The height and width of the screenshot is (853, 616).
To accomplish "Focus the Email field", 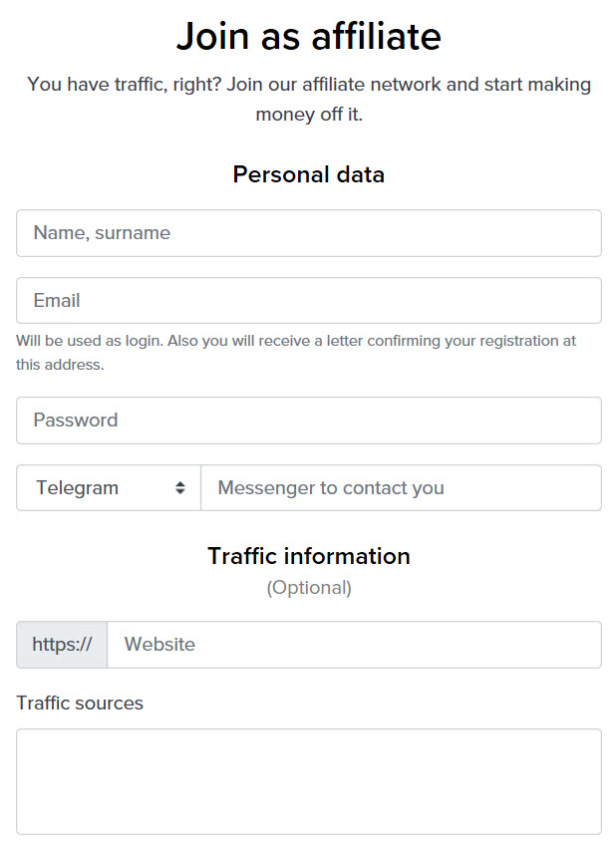I will (308, 300).
